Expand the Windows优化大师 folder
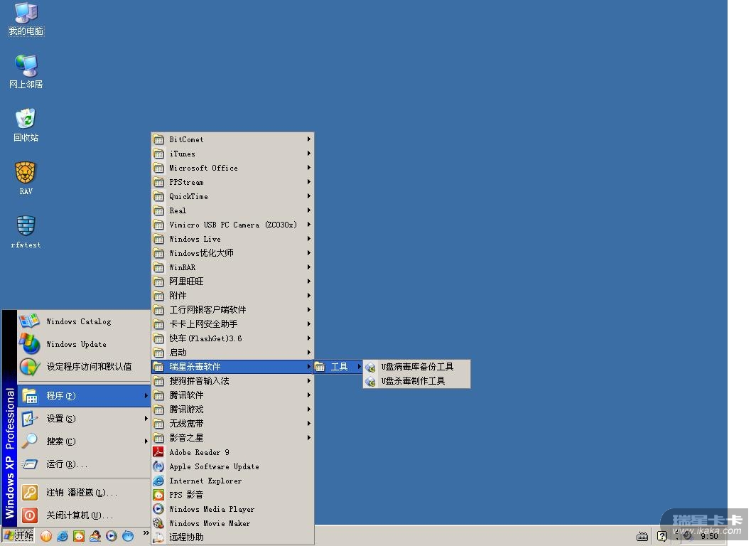756x546 pixels. [233, 253]
